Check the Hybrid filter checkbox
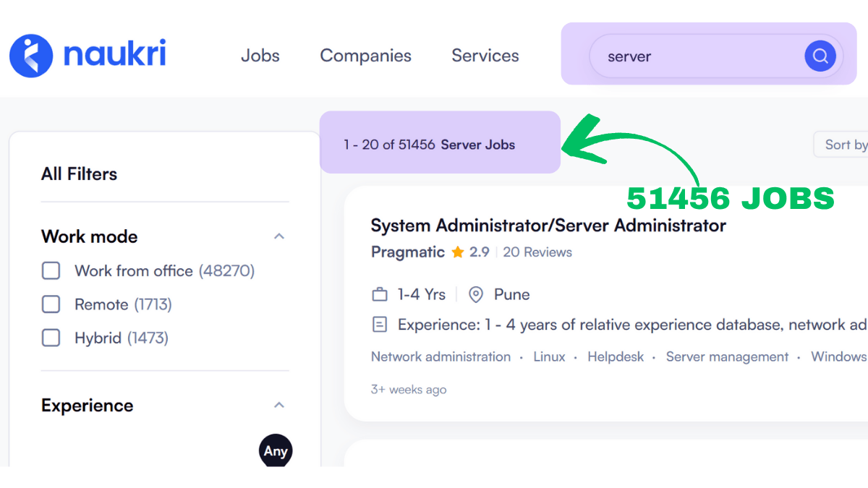868x488 pixels. [51, 338]
